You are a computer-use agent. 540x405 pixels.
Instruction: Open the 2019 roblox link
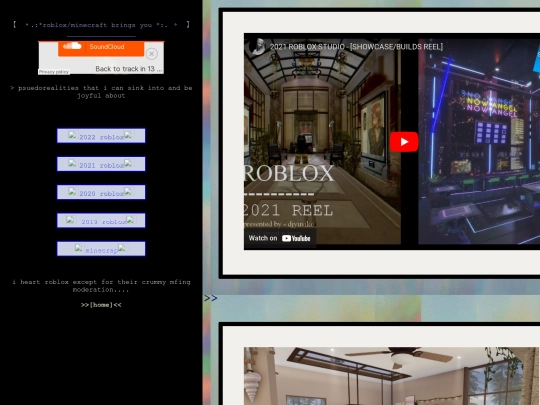pyautogui.click(x=101, y=220)
